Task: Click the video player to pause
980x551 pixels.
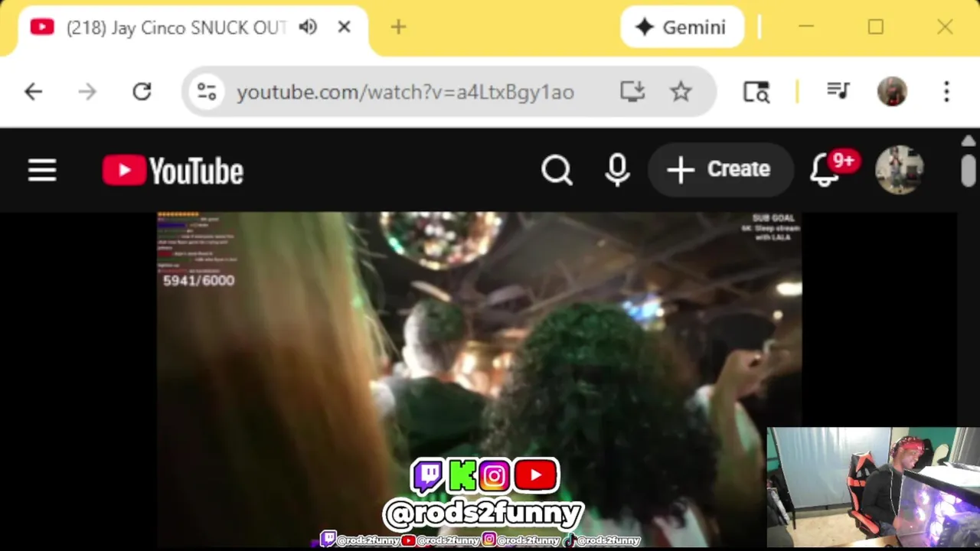Action: coord(479,380)
